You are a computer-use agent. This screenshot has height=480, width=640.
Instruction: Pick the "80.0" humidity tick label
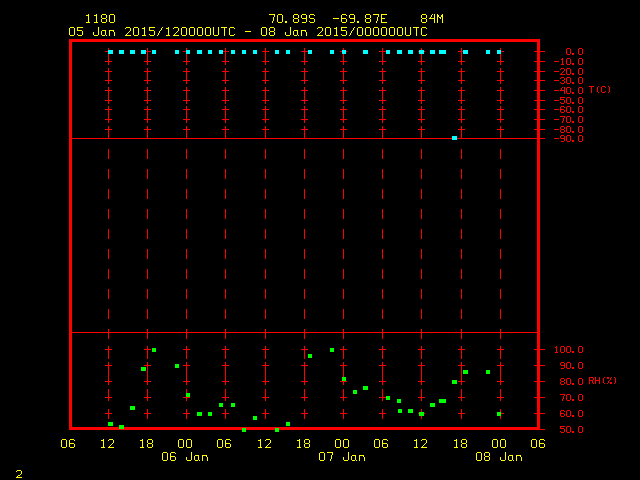(x=573, y=382)
